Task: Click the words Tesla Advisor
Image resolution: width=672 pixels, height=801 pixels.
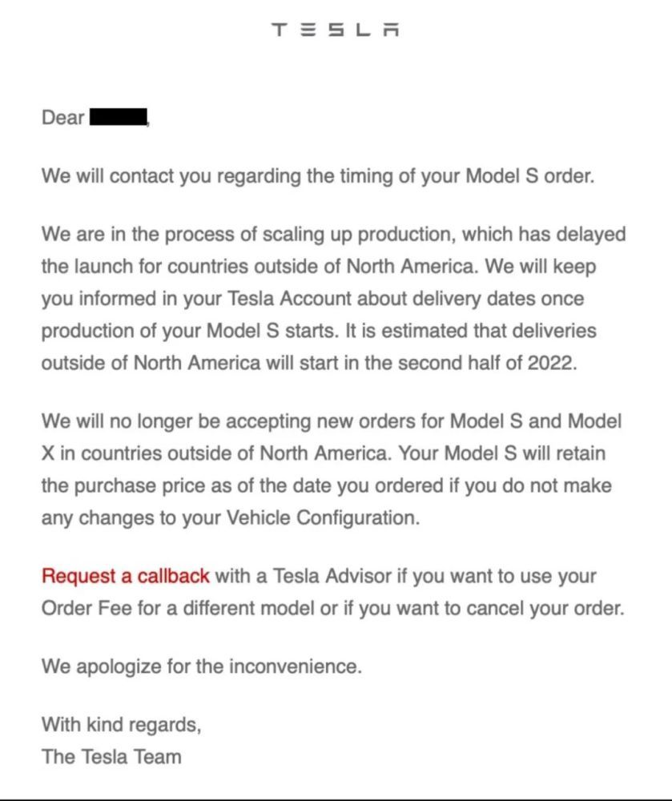Action: coord(332,576)
